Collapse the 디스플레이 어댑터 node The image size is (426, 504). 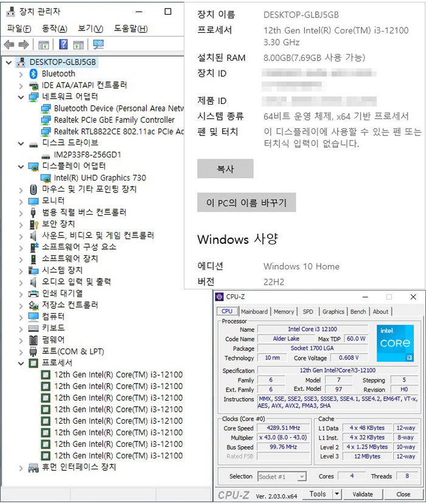(21, 167)
